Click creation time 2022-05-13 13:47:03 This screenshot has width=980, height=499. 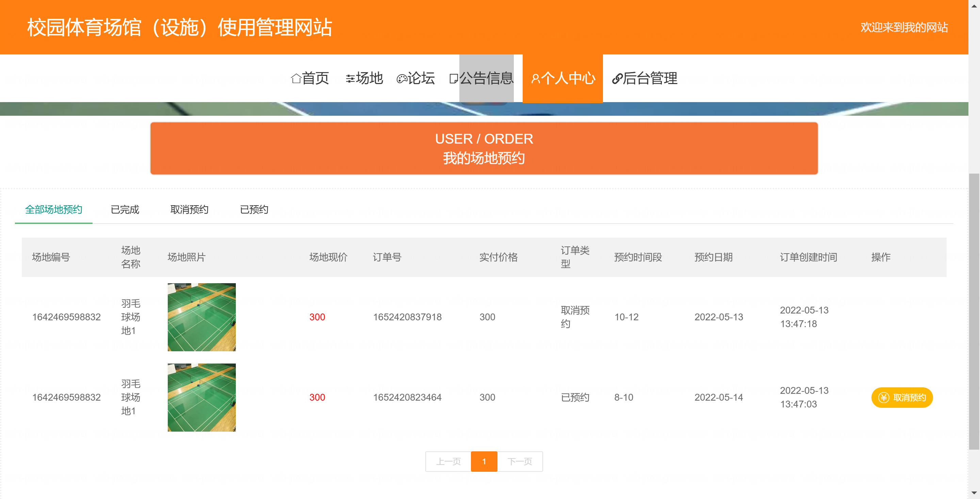coord(804,397)
